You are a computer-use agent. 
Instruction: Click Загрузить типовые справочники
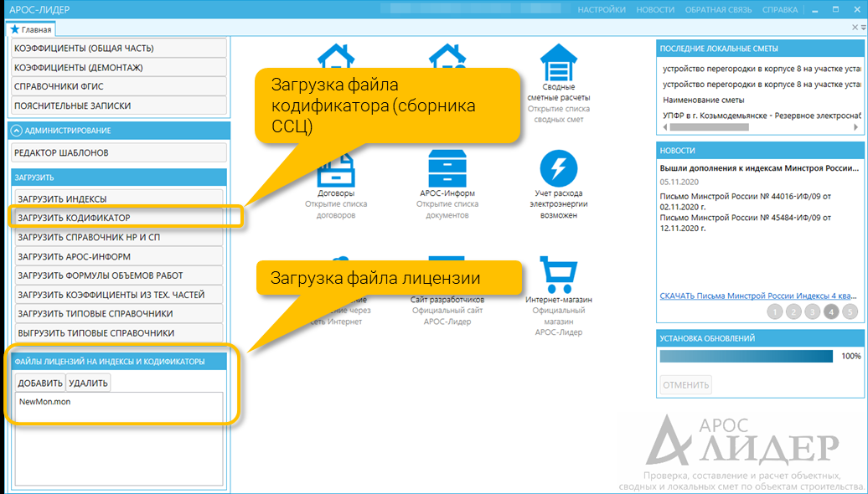tap(118, 314)
